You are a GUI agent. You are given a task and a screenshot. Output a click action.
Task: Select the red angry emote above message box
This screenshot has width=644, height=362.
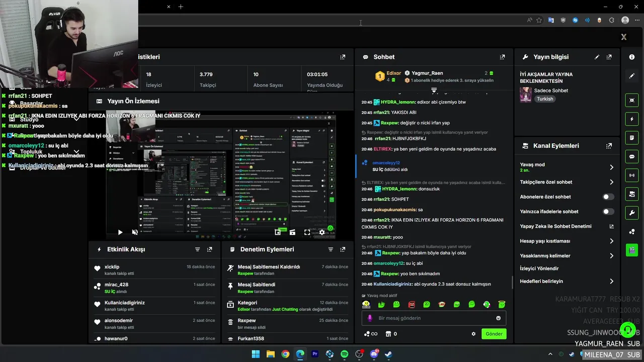click(412, 305)
